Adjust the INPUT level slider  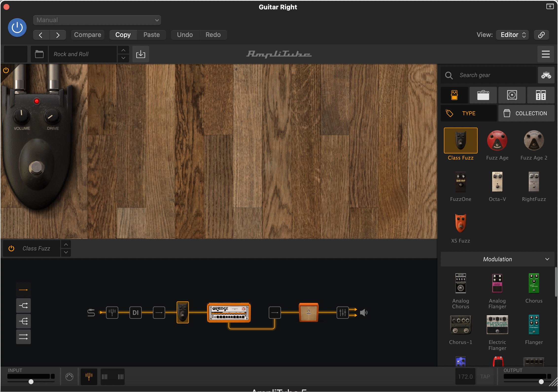coord(31,382)
